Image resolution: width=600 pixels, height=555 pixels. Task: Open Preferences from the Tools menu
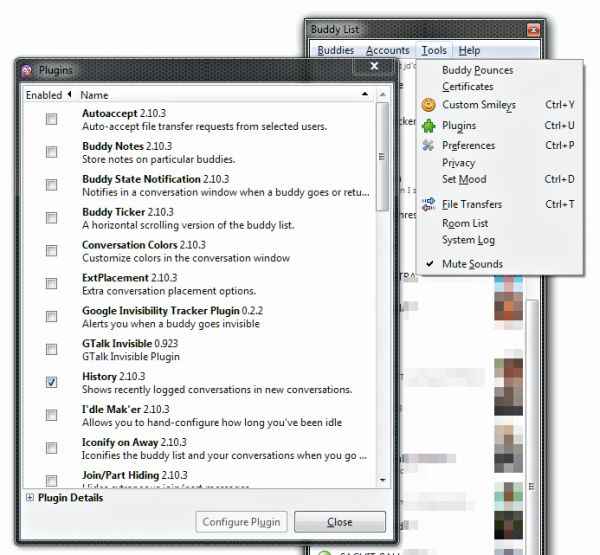(500, 145)
